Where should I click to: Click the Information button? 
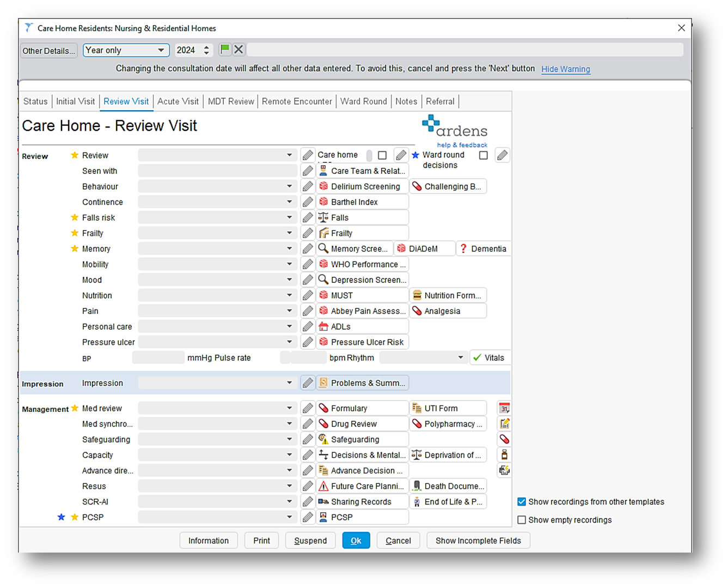point(209,541)
